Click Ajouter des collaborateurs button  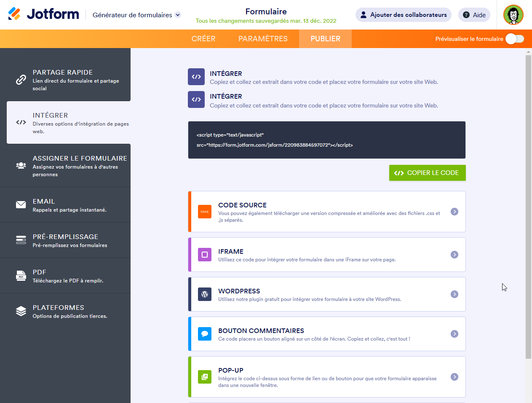point(404,15)
